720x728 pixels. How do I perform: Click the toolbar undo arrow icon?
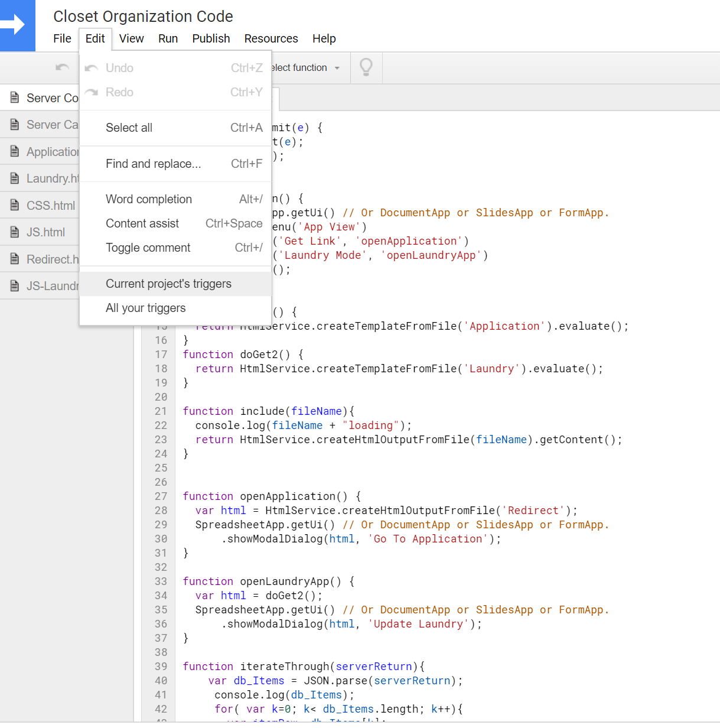click(x=62, y=68)
